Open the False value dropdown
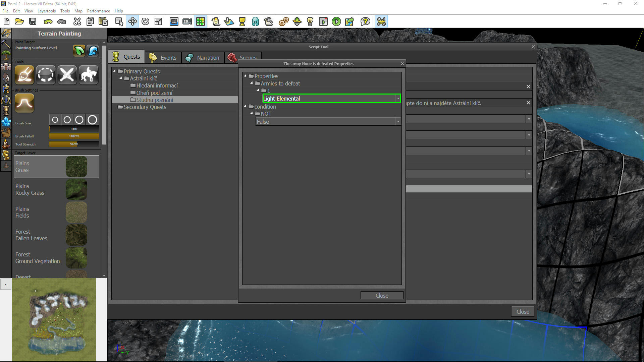The width and height of the screenshot is (644, 362). coord(398,122)
